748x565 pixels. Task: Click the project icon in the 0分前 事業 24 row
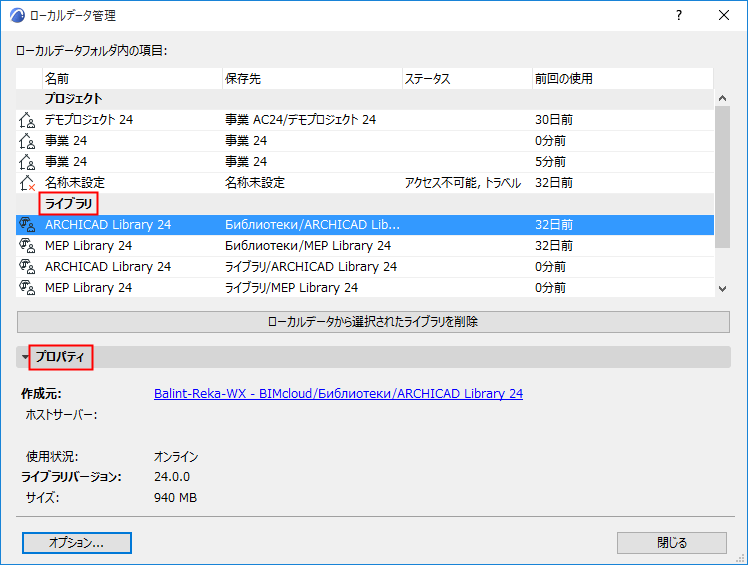27,141
